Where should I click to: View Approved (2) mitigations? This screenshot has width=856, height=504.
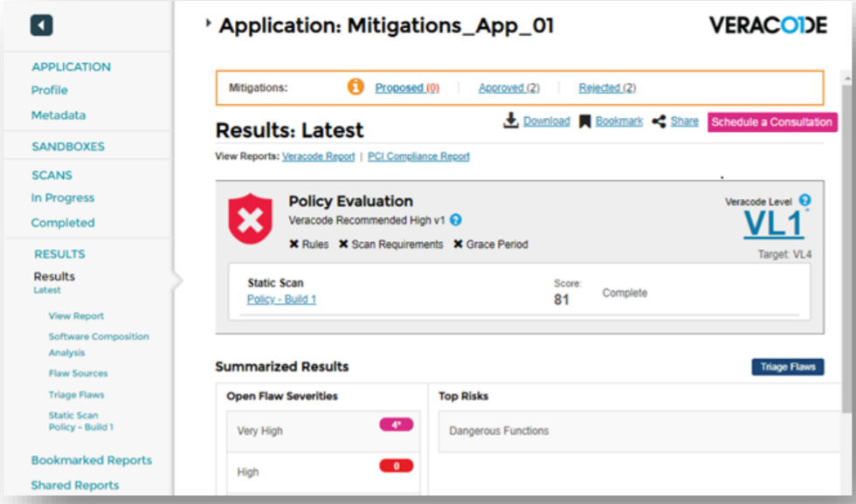508,87
